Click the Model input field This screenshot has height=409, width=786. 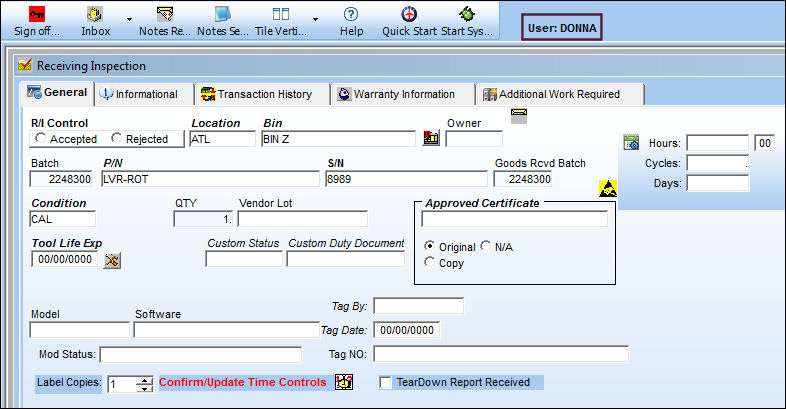79,330
